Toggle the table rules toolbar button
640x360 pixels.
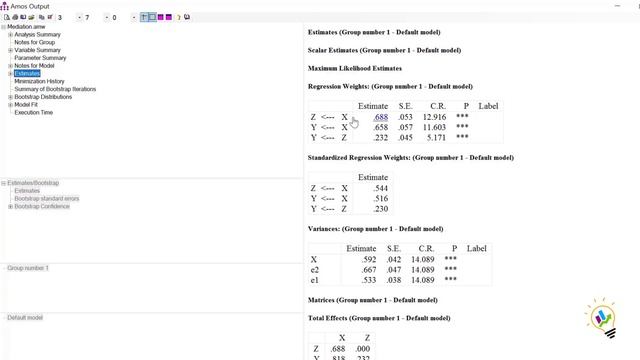tap(144, 17)
